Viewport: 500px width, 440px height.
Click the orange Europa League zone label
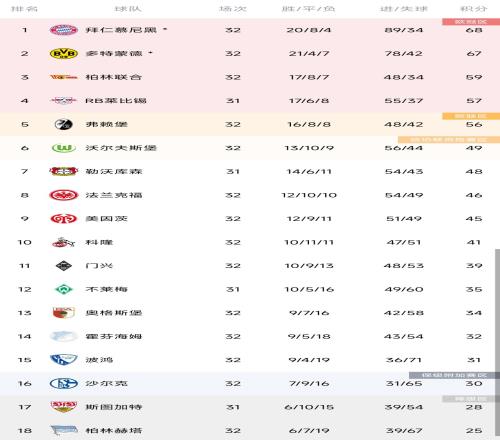point(471,116)
